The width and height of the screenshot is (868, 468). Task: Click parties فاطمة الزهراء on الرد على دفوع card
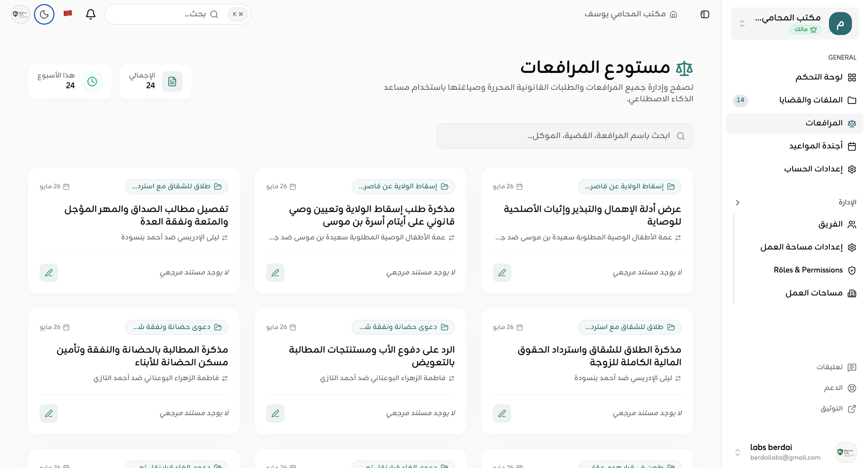pyautogui.click(x=387, y=378)
